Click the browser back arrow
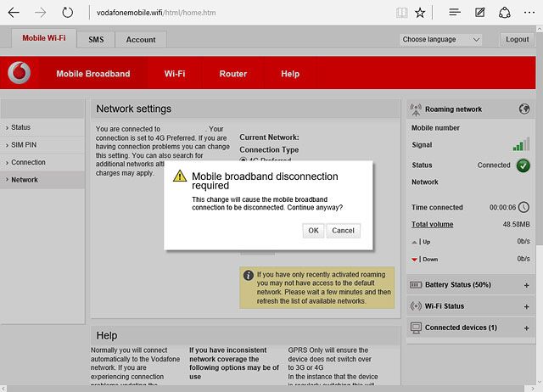 [14, 13]
